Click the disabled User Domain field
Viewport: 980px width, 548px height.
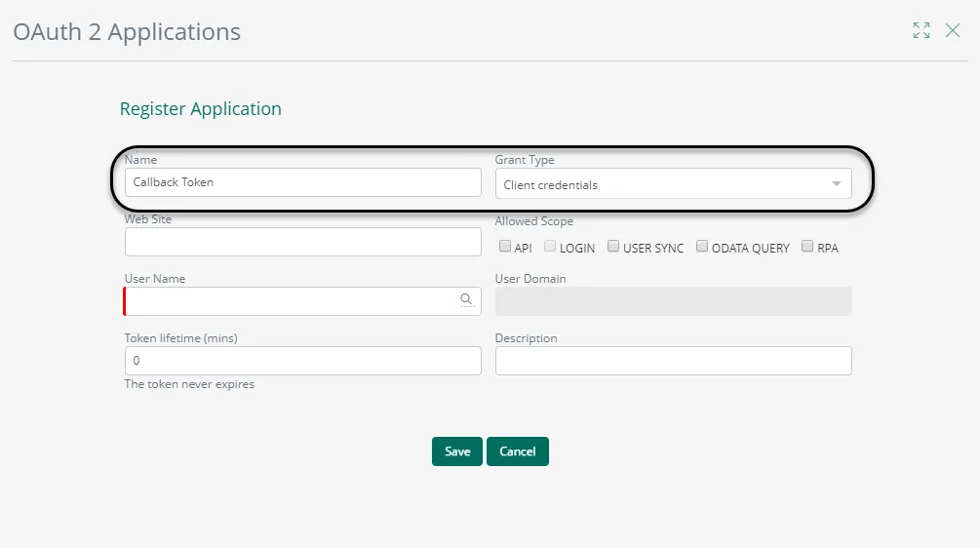pyautogui.click(x=673, y=301)
